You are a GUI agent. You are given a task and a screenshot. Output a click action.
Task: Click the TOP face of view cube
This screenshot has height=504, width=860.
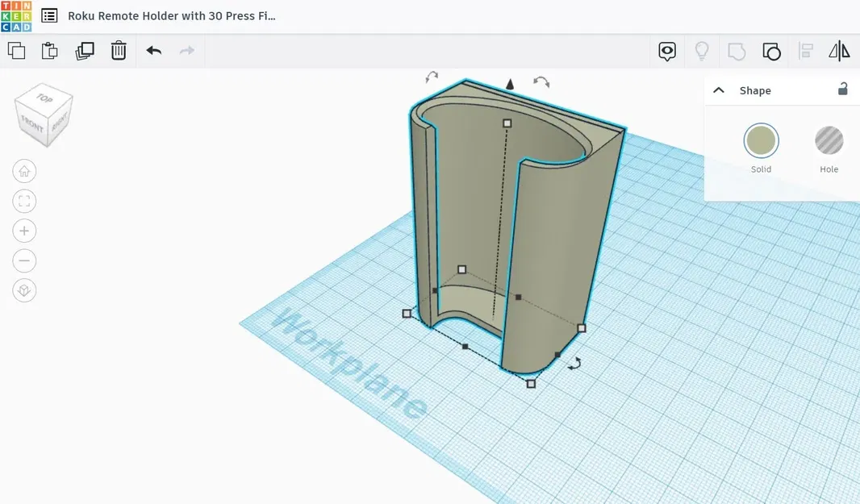pos(45,98)
